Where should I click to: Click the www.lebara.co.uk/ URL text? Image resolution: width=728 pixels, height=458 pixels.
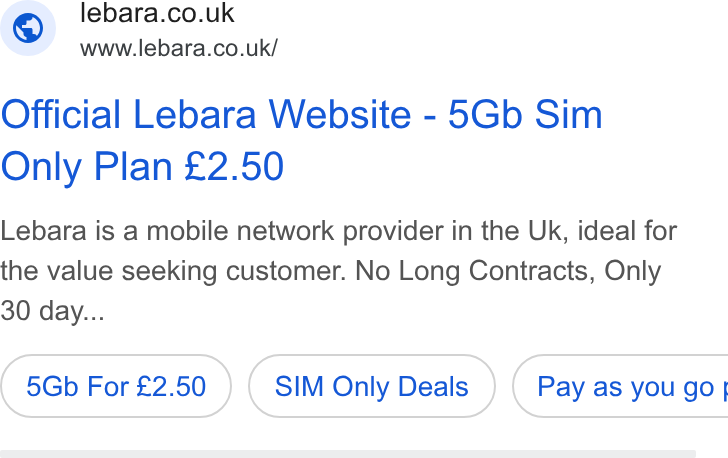click(179, 48)
